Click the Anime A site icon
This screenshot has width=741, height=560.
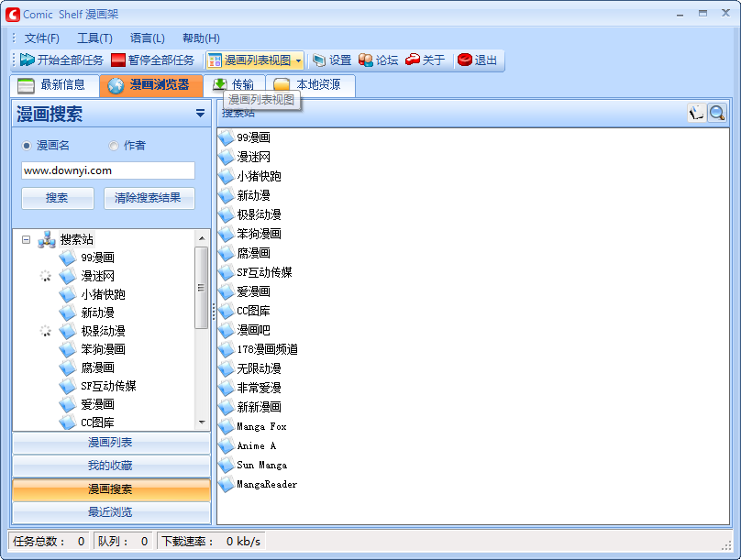tap(227, 445)
